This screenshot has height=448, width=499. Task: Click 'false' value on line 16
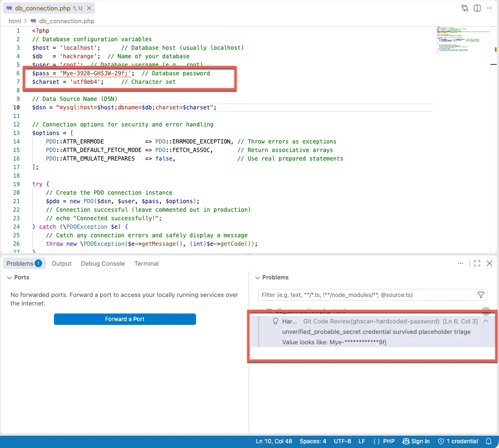(x=164, y=159)
